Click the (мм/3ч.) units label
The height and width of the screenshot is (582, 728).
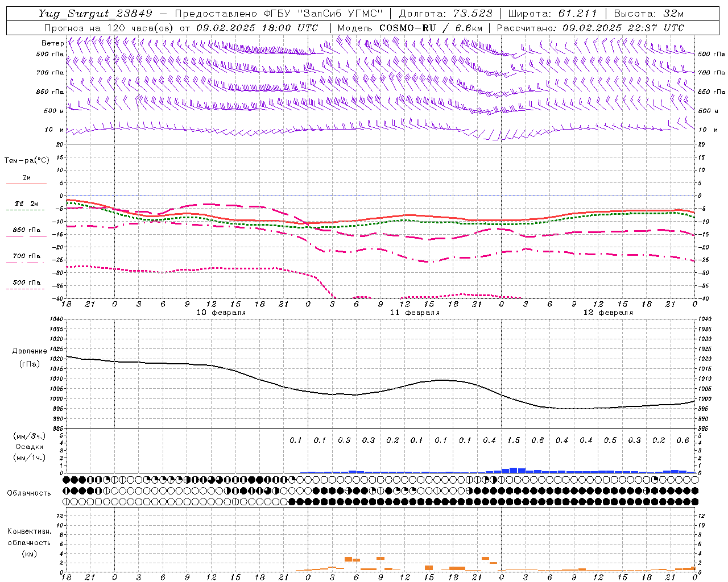(x=30, y=436)
